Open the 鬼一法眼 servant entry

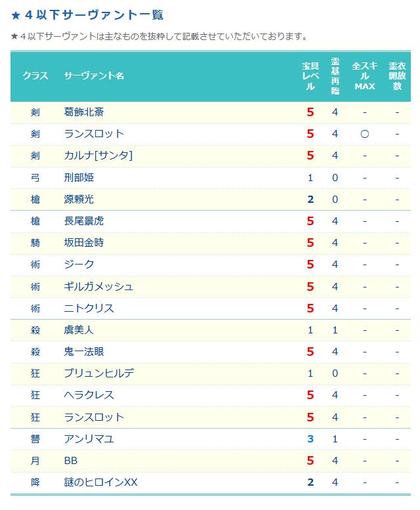pyautogui.click(x=84, y=352)
